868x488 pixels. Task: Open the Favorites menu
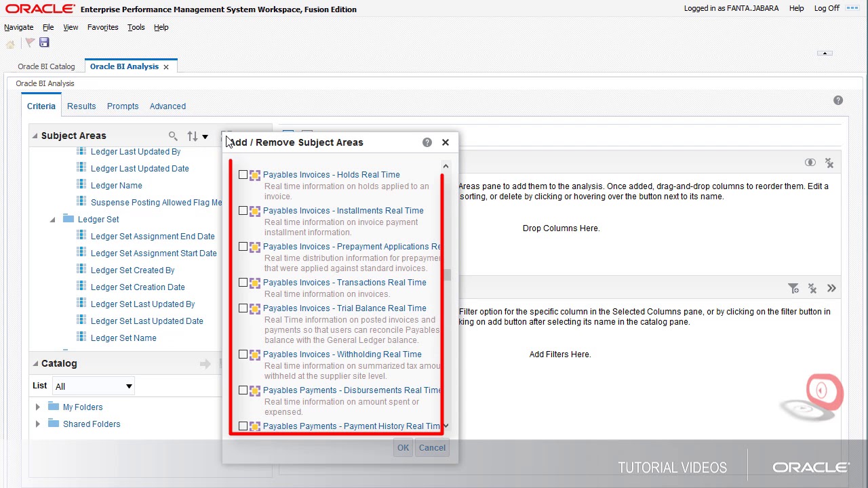[103, 27]
